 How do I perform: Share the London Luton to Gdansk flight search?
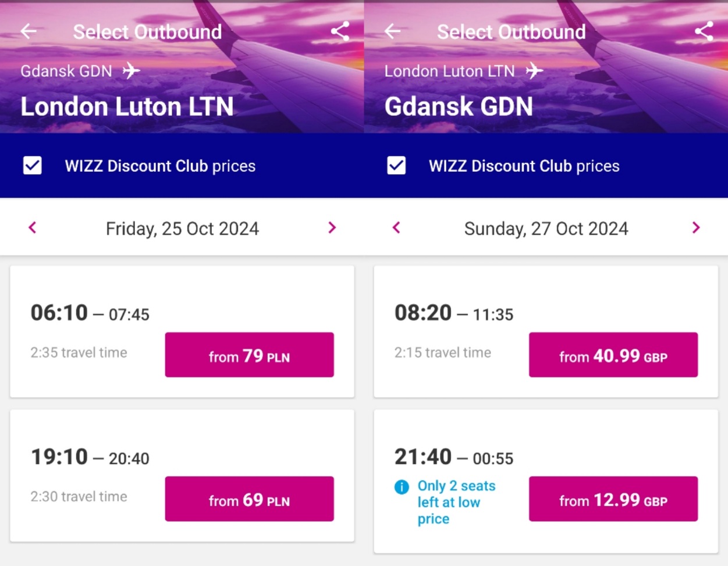704,31
